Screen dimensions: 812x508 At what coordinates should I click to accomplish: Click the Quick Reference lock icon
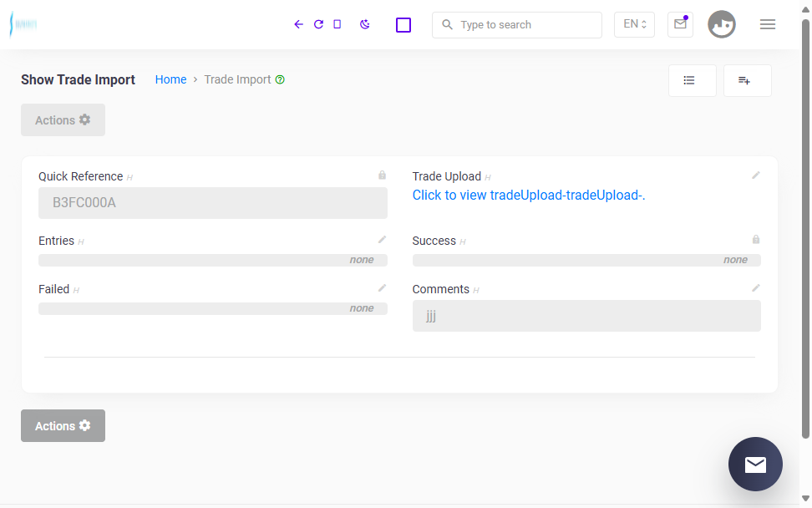[x=382, y=175]
